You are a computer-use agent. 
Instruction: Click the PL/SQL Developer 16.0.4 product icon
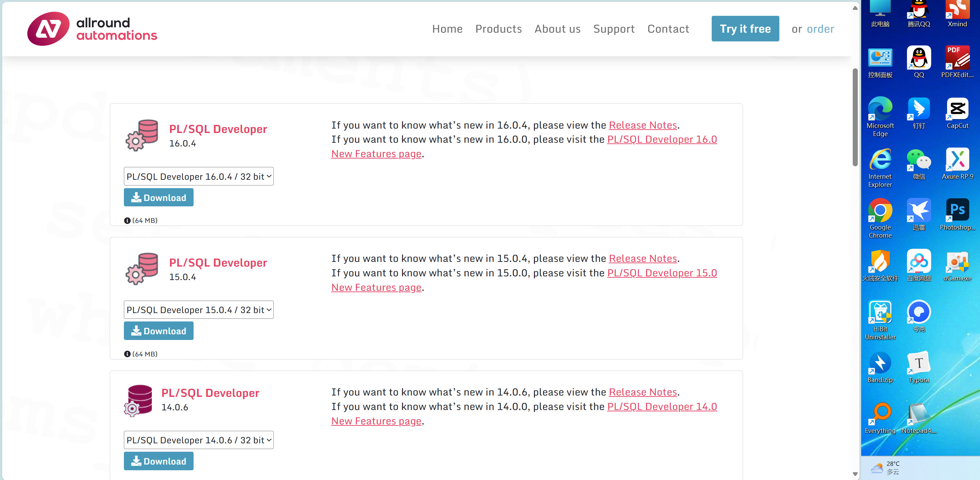pyautogui.click(x=141, y=135)
